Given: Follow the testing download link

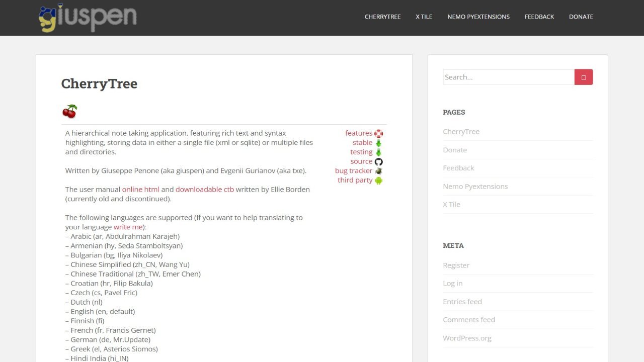Looking at the screenshot, I should 362,152.
